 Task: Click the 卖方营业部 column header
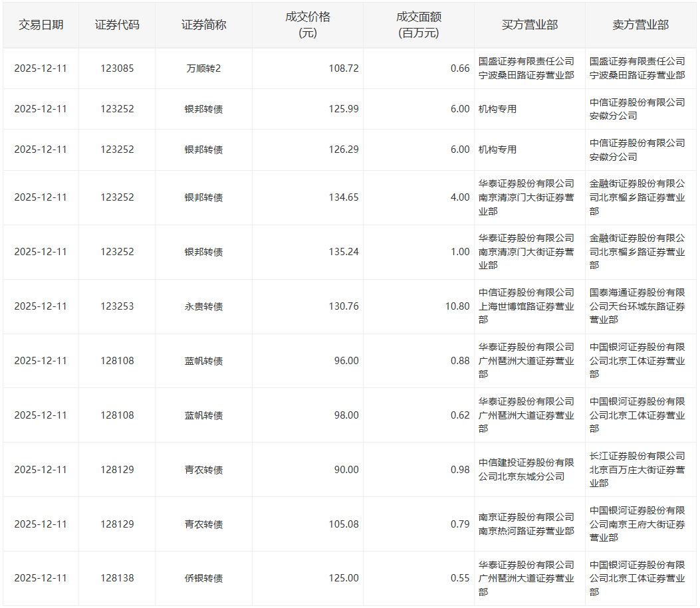(x=640, y=25)
